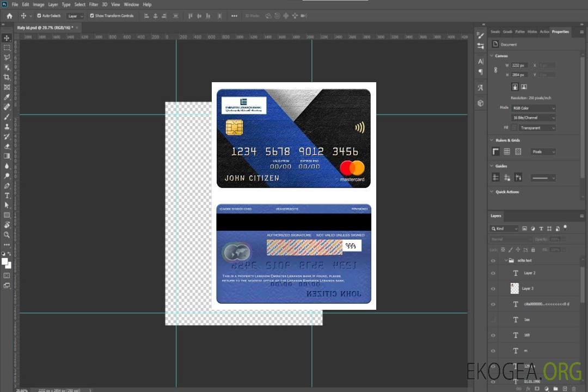Open the 3D panel cube icon

[x=481, y=103]
